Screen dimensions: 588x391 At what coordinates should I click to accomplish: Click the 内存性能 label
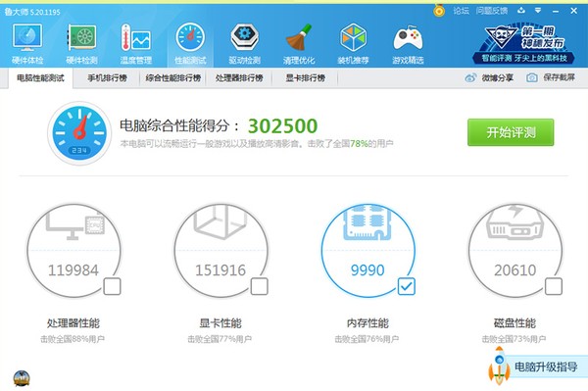367,323
